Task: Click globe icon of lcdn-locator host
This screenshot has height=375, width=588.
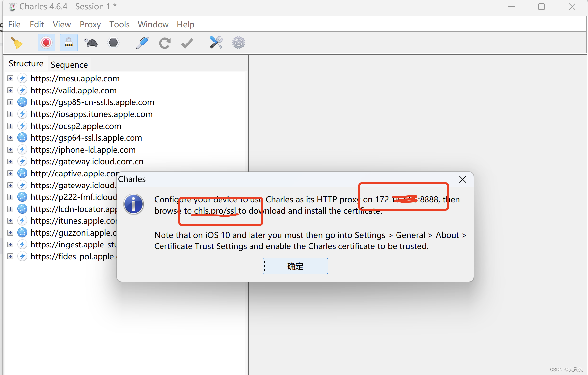Action: (22, 209)
